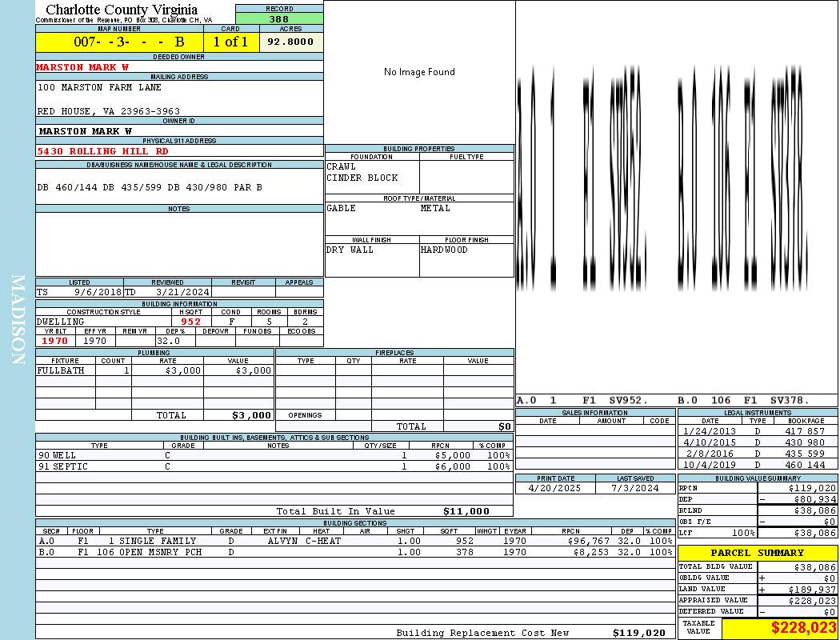Click inside the empty Notes box
840x640 pixels.
click(x=178, y=244)
